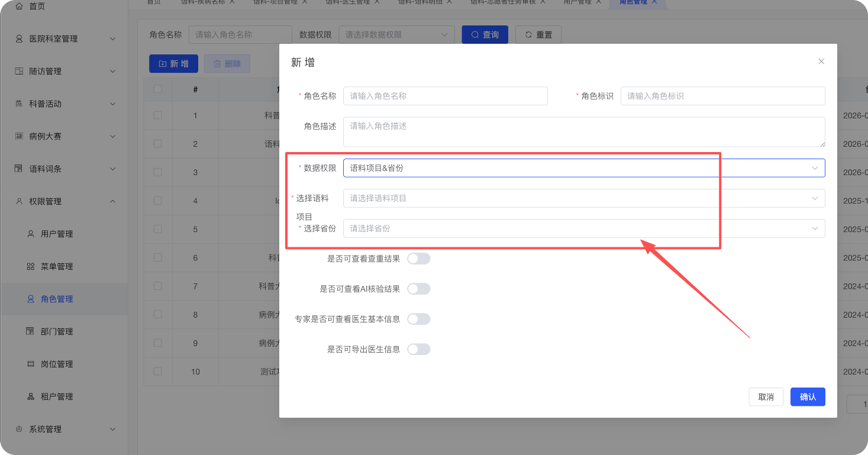Open the 数据权限 dropdown showing 语料项目&省份
This screenshot has height=455, width=868.
[584, 168]
